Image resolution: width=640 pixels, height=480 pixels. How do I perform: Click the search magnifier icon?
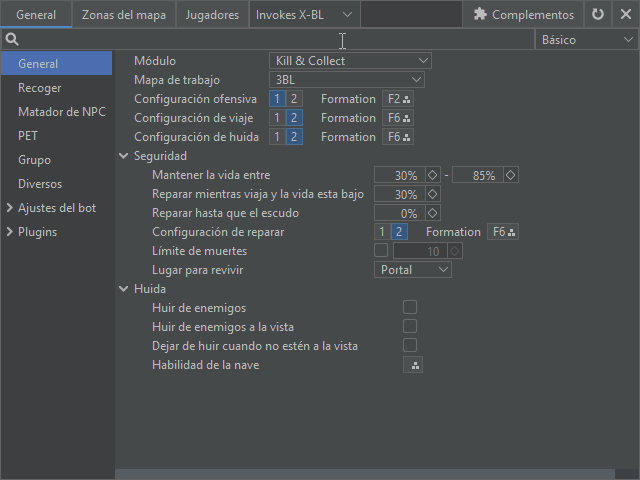point(12,40)
